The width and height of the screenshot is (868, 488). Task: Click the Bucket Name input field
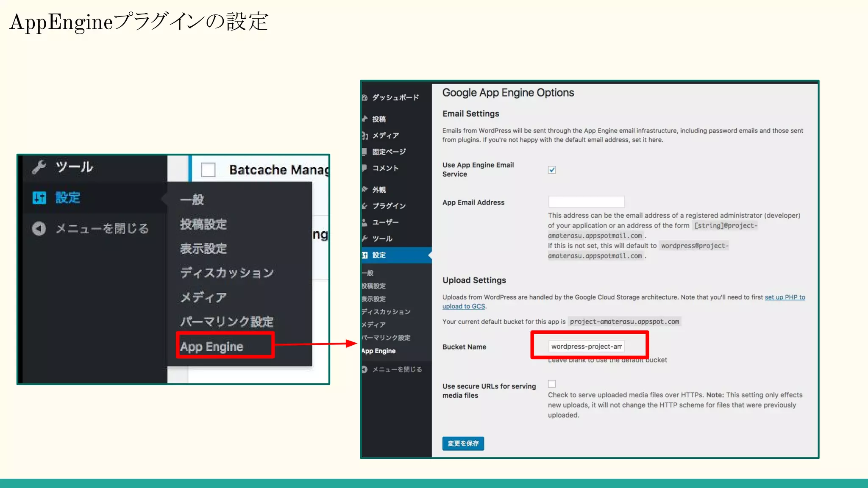587,347
